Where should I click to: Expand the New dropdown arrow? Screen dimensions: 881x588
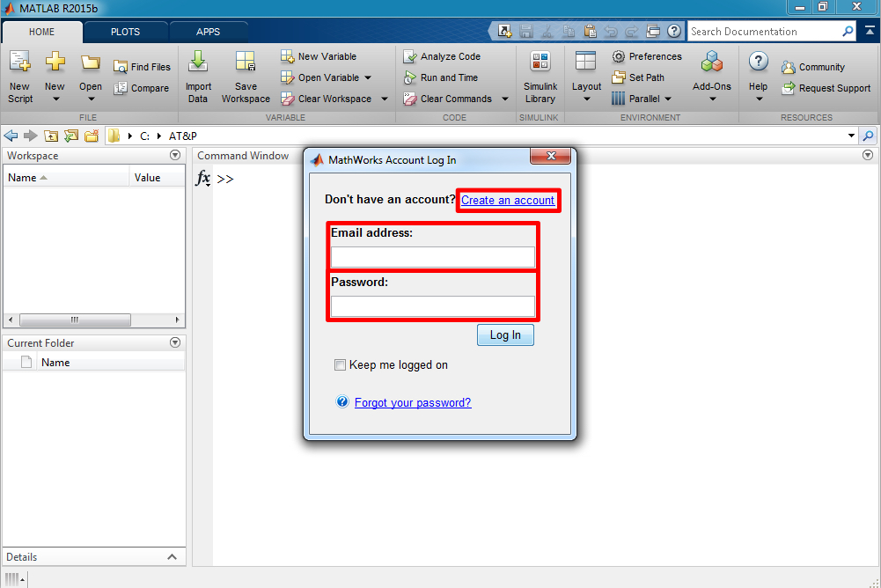[55, 99]
